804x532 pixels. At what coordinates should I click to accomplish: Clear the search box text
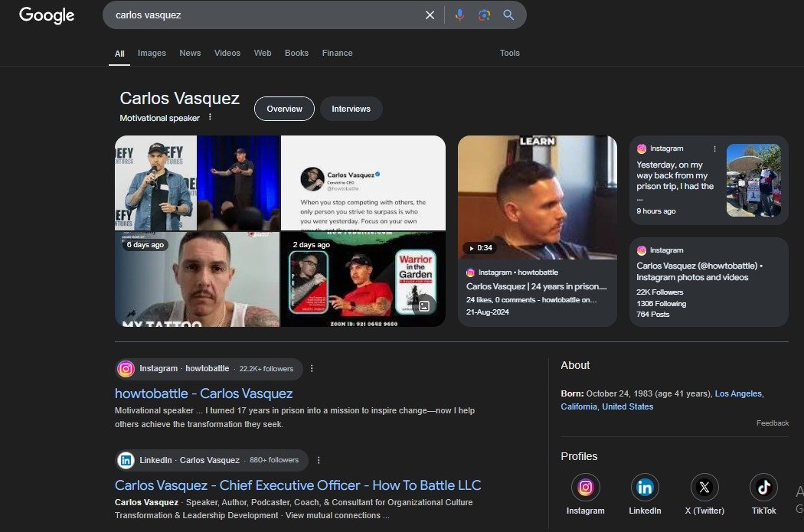pyautogui.click(x=430, y=15)
